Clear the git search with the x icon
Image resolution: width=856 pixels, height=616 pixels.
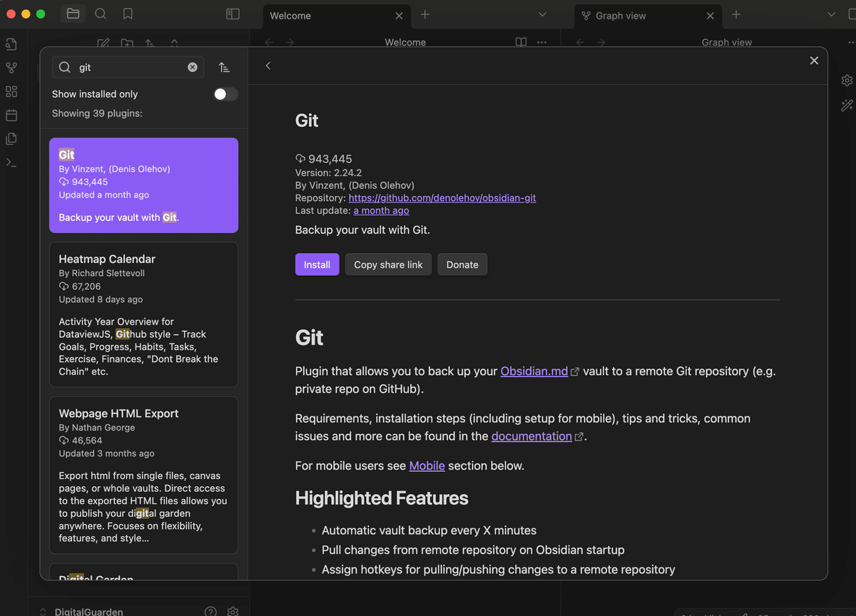192,66
